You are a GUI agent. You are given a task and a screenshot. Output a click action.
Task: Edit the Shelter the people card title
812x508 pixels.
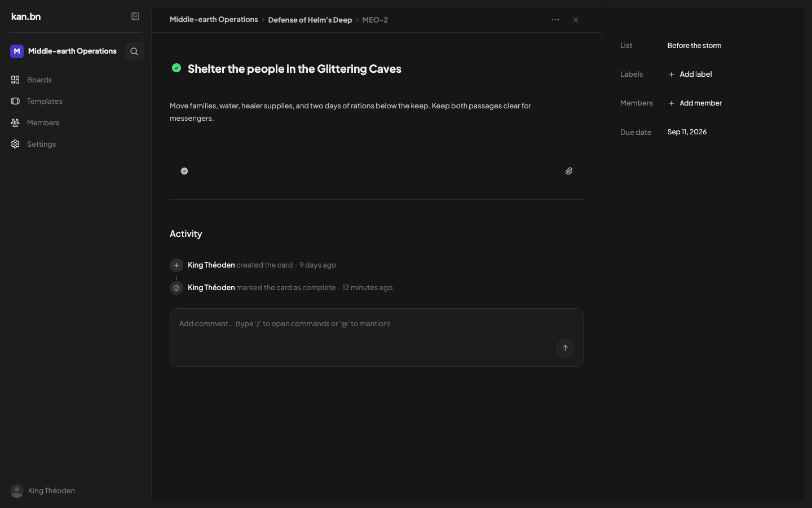coord(294,69)
